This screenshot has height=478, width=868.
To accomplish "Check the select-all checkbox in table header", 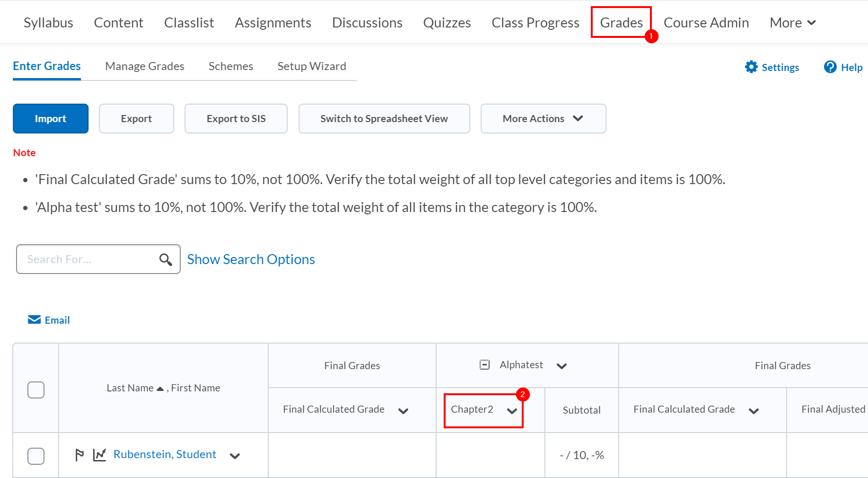I will pos(35,389).
